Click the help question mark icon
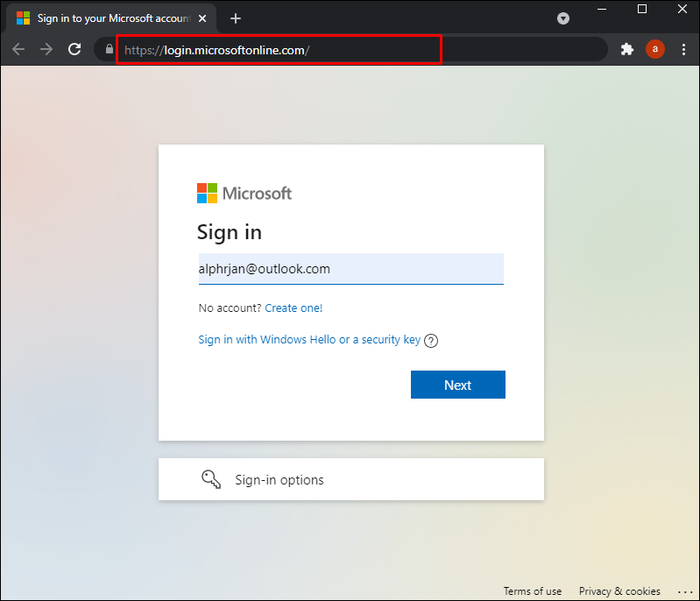The height and width of the screenshot is (601, 700). [x=431, y=341]
